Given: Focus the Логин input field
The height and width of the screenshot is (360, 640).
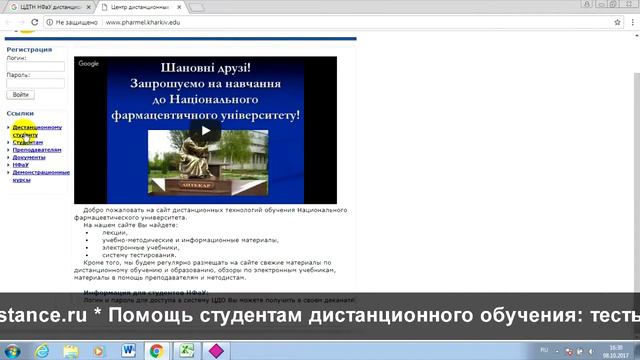Looking at the screenshot, I should point(36,67).
